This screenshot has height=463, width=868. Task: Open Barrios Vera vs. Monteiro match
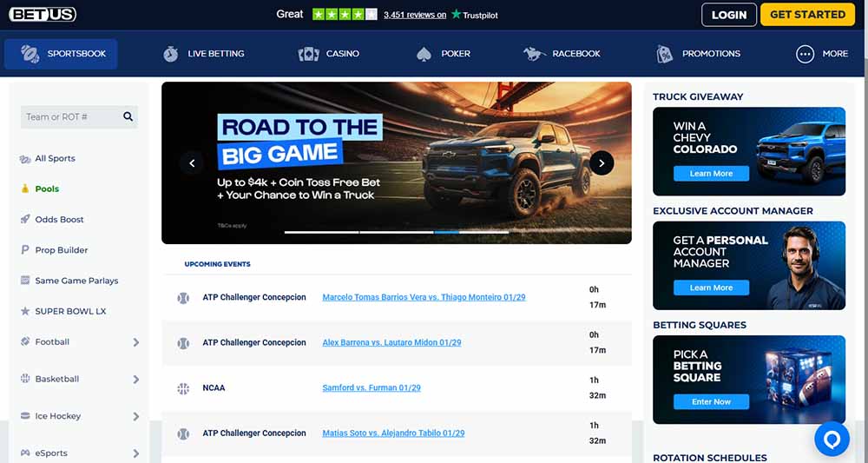click(x=424, y=297)
